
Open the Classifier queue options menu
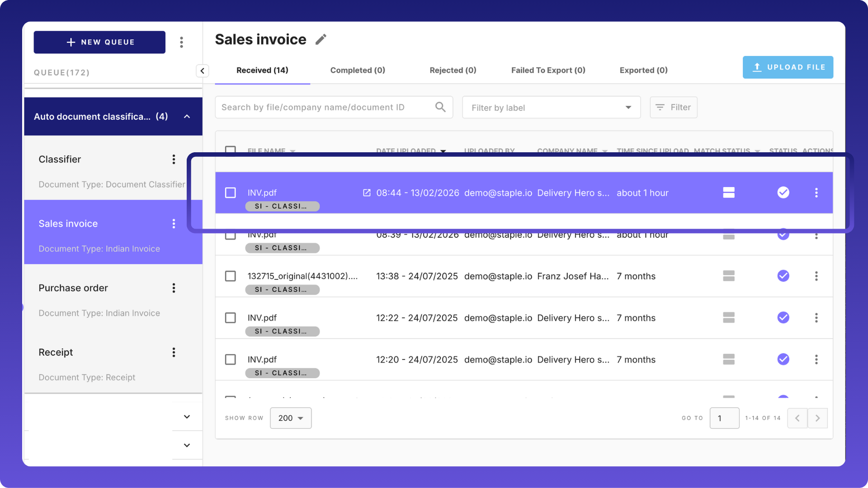coord(174,160)
